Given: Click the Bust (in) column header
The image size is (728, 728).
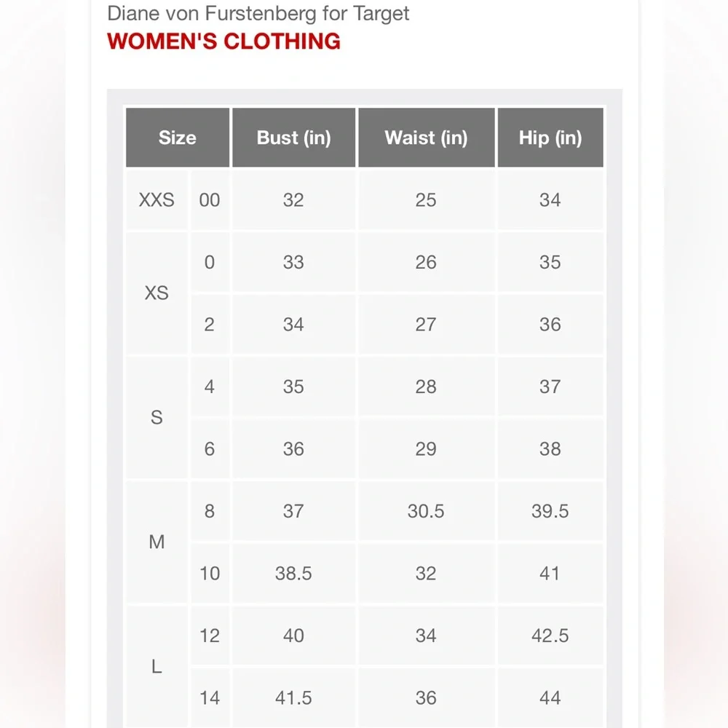Looking at the screenshot, I should [293, 138].
